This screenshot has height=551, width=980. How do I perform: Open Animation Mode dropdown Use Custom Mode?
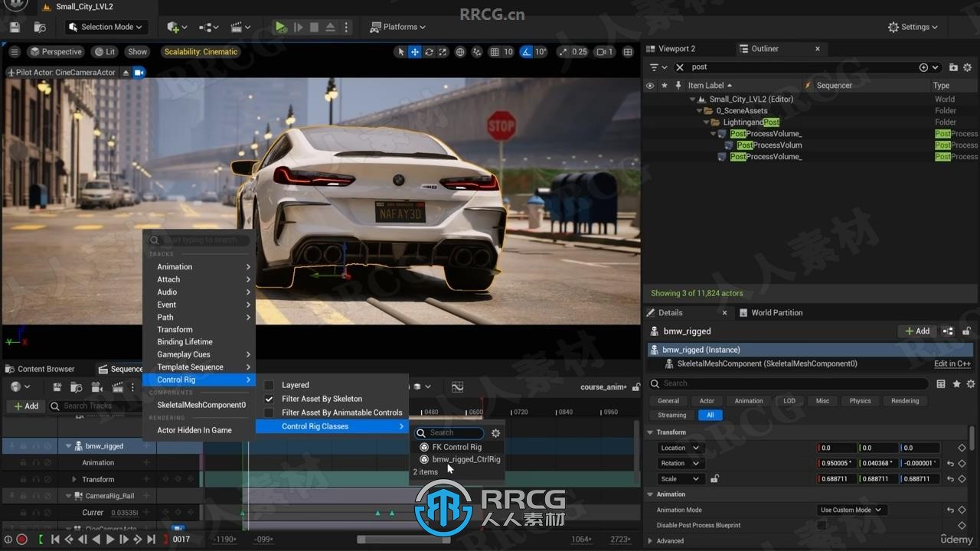(x=851, y=510)
